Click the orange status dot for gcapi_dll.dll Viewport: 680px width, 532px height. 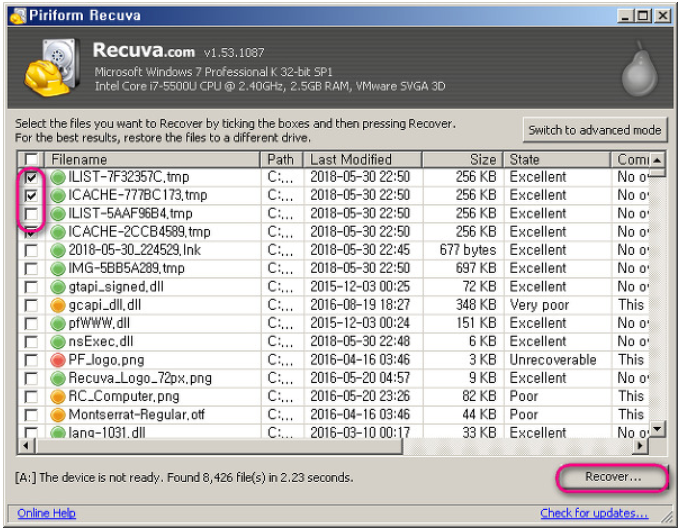(57, 305)
